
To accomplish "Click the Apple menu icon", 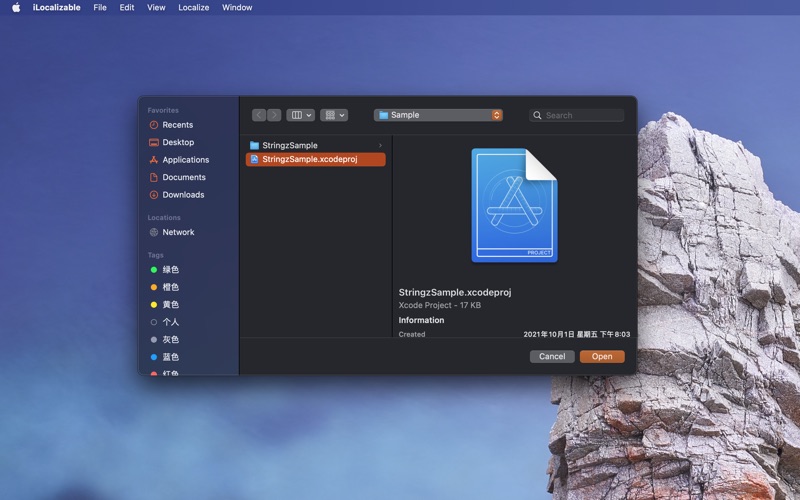I will 16,7.
